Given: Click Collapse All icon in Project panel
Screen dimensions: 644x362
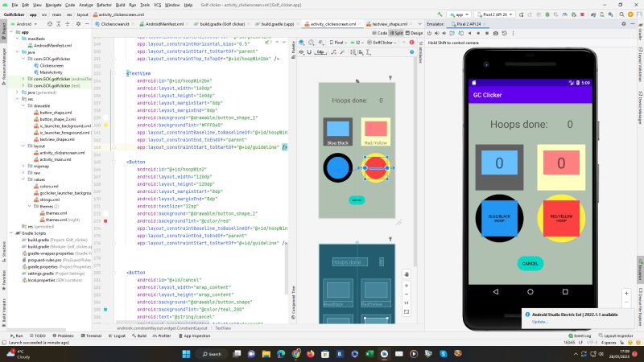Looking at the screenshot, I should click(x=68, y=24).
